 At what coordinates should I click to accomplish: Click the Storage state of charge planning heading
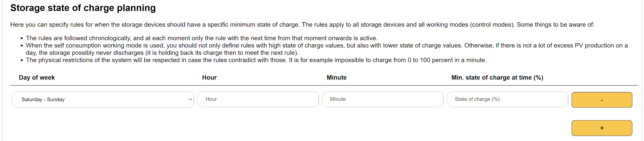click(x=83, y=8)
